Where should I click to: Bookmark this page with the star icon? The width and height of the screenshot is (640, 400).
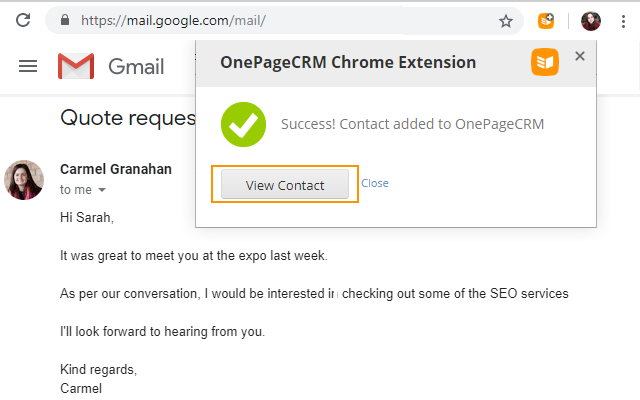pyautogui.click(x=506, y=21)
